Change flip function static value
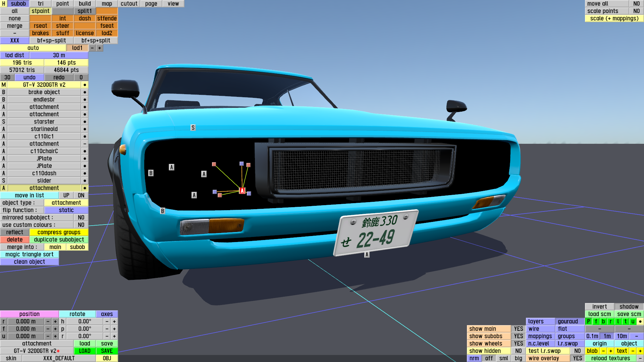Image resolution: width=644 pixels, height=362 pixels. coord(66,210)
